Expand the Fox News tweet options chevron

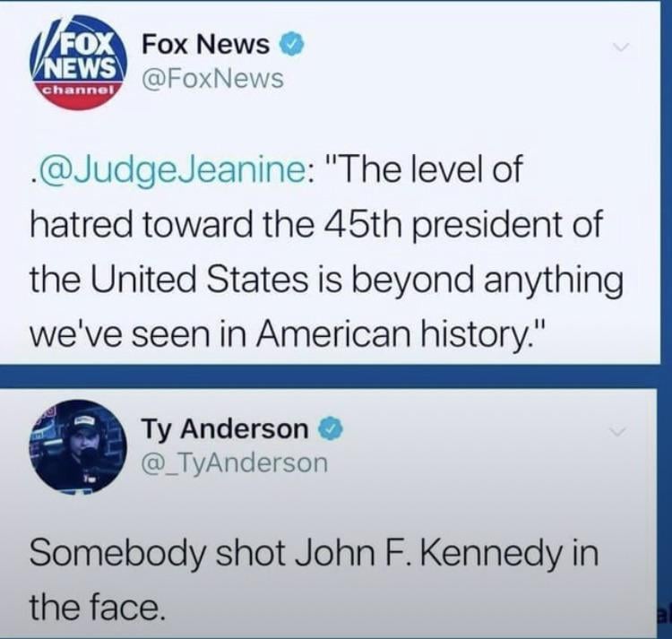[620, 47]
